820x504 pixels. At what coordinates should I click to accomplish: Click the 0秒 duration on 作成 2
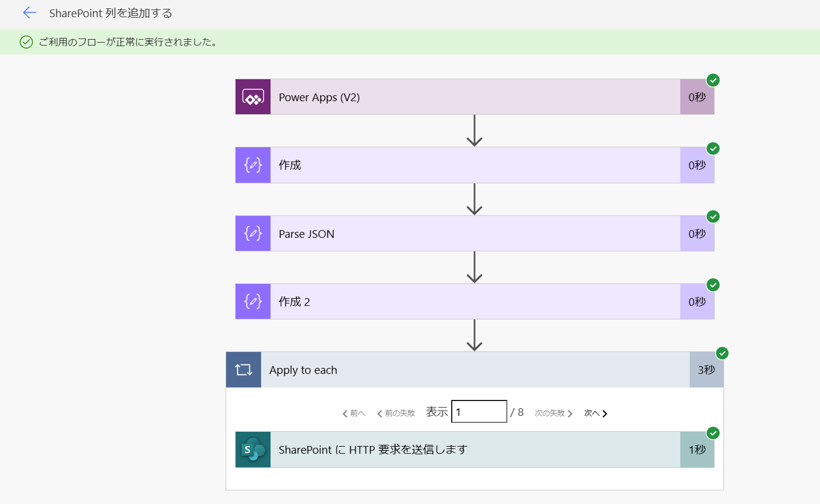[697, 302]
